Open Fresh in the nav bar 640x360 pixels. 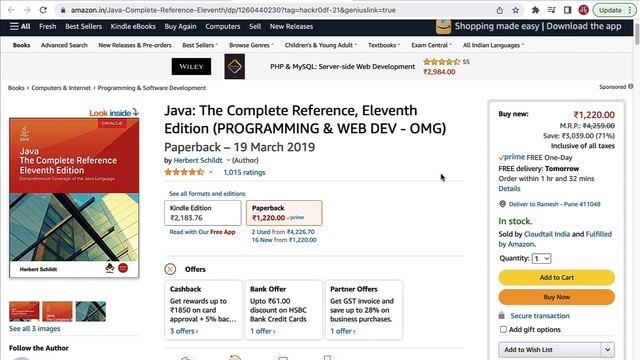pyautogui.click(x=47, y=27)
